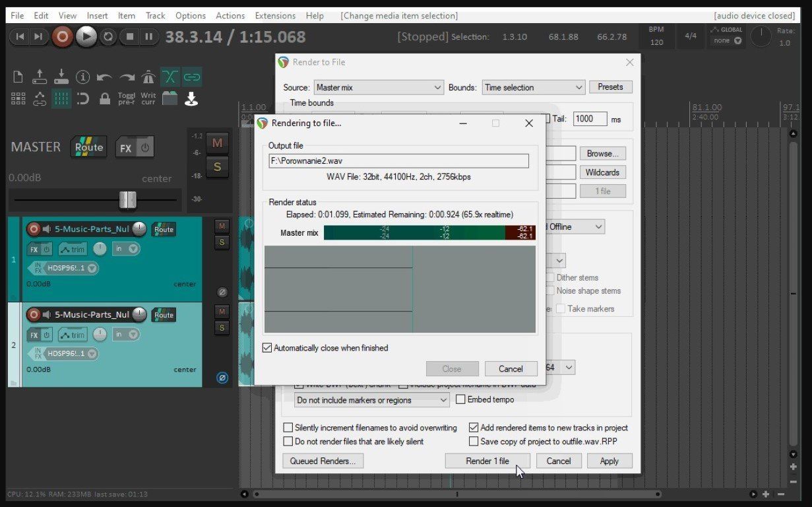Image resolution: width=812 pixels, height=507 pixels.
Task: Go to project start in transport
Action: [x=20, y=37]
